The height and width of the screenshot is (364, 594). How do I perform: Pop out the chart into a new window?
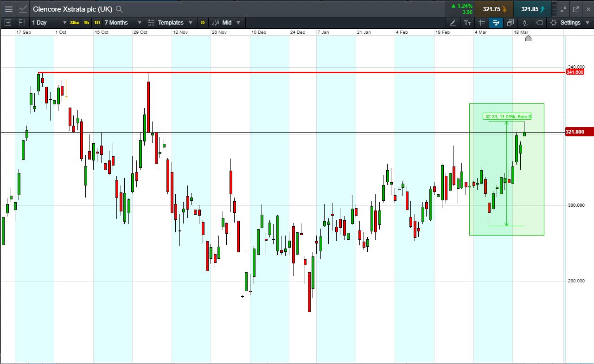(x=576, y=9)
